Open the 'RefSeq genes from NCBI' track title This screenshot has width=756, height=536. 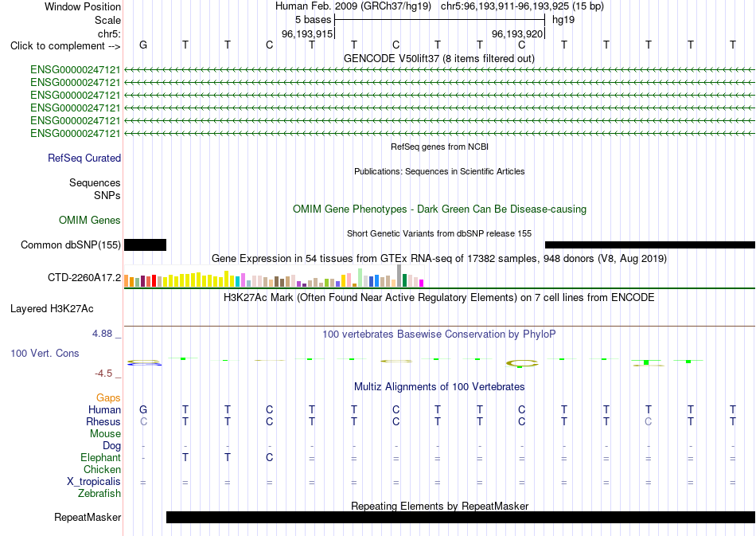439,147
